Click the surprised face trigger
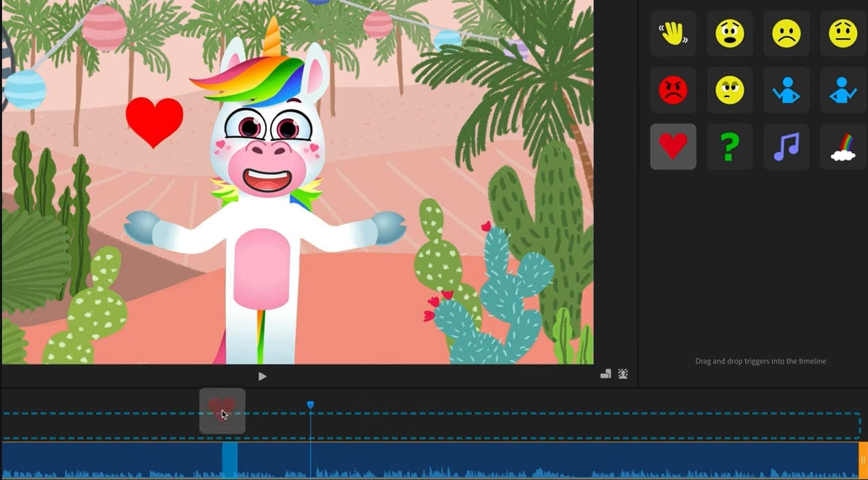The image size is (868, 480). pyautogui.click(x=729, y=33)
